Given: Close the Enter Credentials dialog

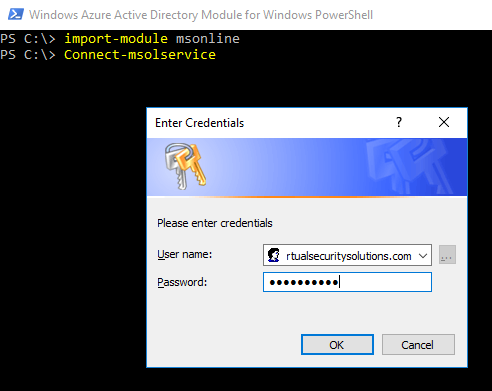Looking at the screenshot, I should coord(444,122).
